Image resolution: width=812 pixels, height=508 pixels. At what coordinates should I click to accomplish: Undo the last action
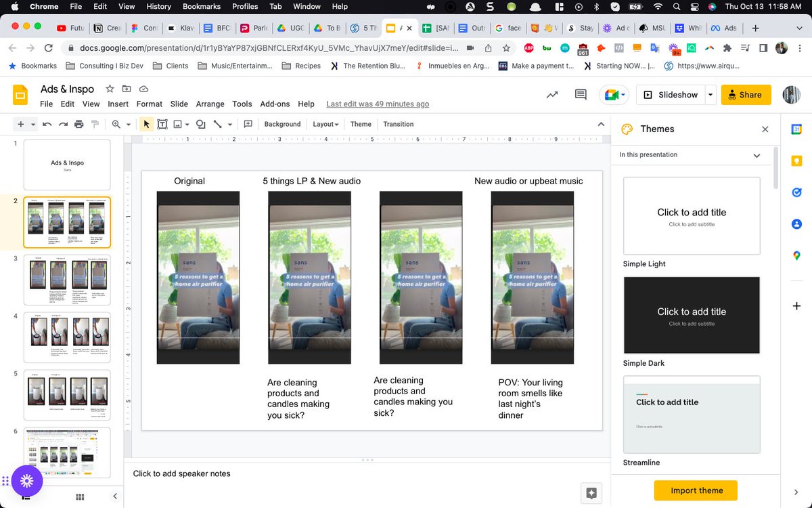(47, 124)
